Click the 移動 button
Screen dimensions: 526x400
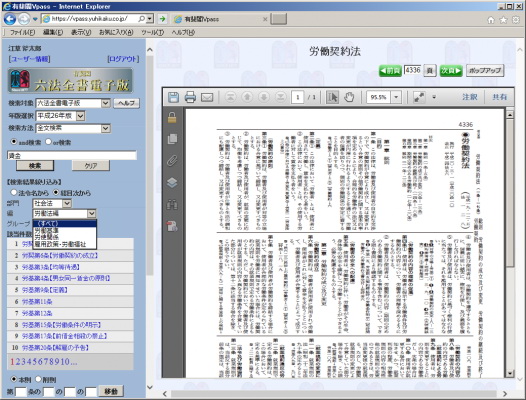pyautogui.click(x=111, y=391)
